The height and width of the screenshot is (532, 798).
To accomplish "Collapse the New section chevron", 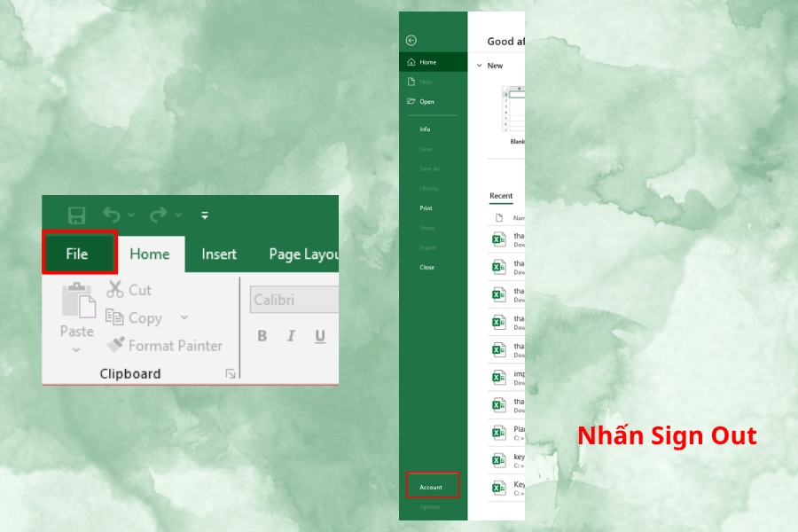I will [x=479, y=65].
